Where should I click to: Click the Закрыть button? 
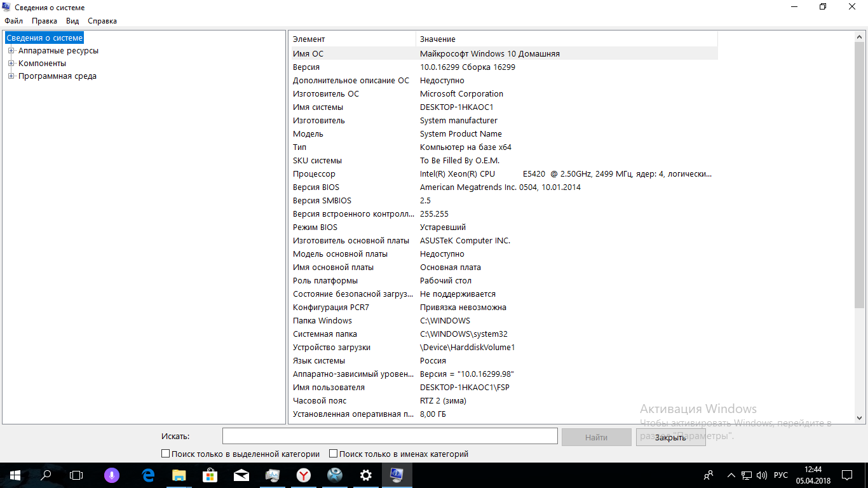(671, 437)
